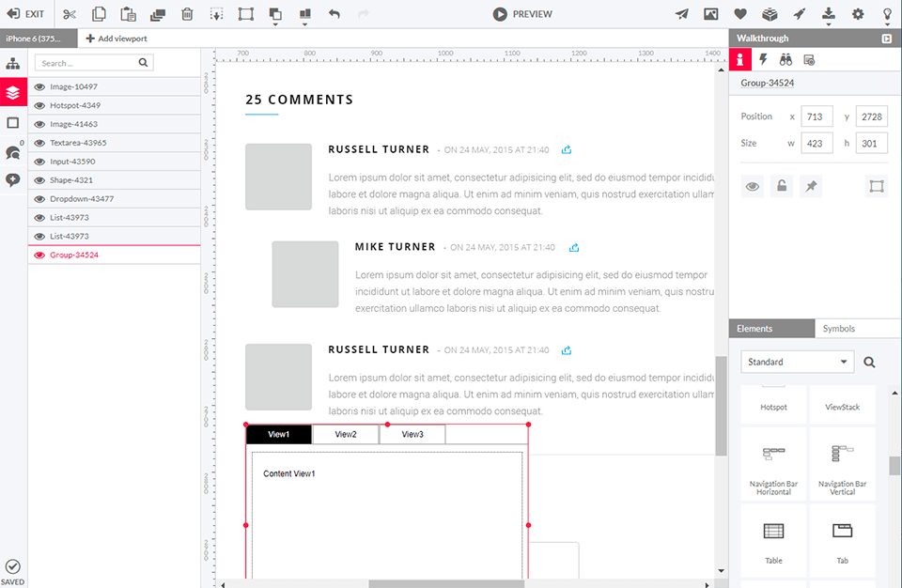Select the Scissors cut tool in toolbar
The height and width of the screenshot is (588, 902).
coord(70,13)
